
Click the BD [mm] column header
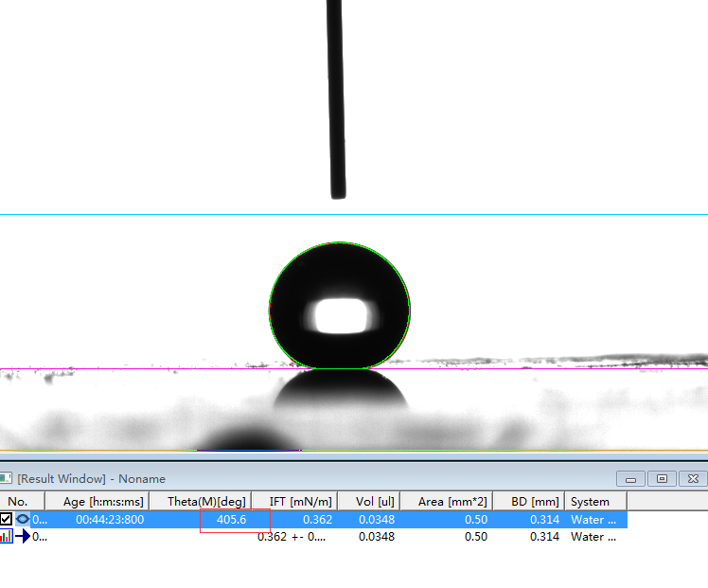pos(528,502)
